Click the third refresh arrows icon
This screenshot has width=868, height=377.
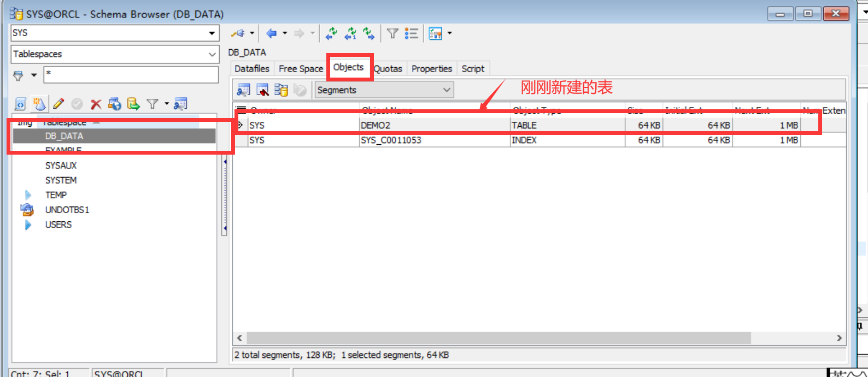369,33
